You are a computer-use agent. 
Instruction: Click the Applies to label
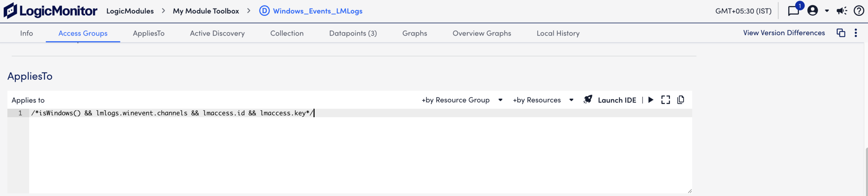click(28, 100)
